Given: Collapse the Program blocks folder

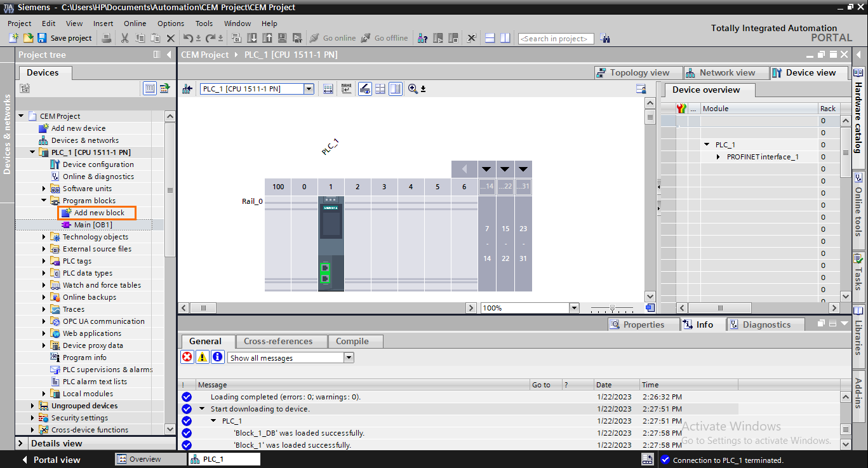Looking at the screenshot, I should 43,200.
